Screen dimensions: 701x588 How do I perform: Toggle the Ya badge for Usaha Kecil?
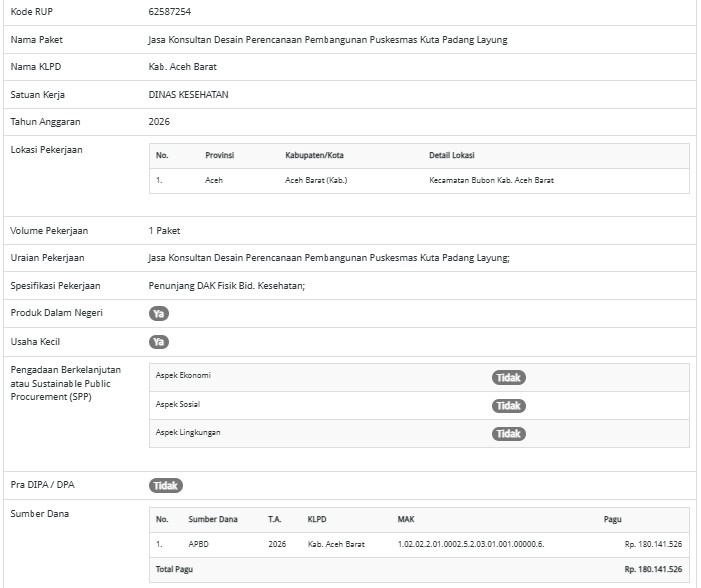[x=159, y=342]
